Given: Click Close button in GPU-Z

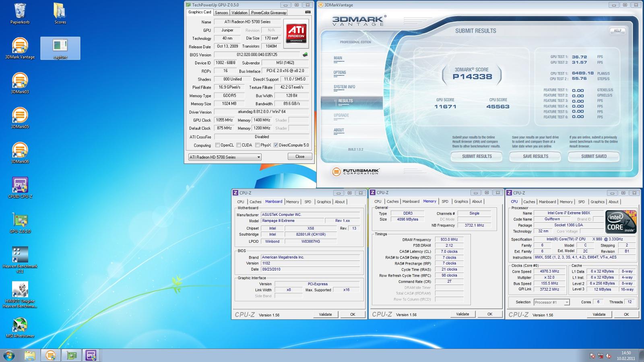Looking at the screenshot, I should (300, 157).
